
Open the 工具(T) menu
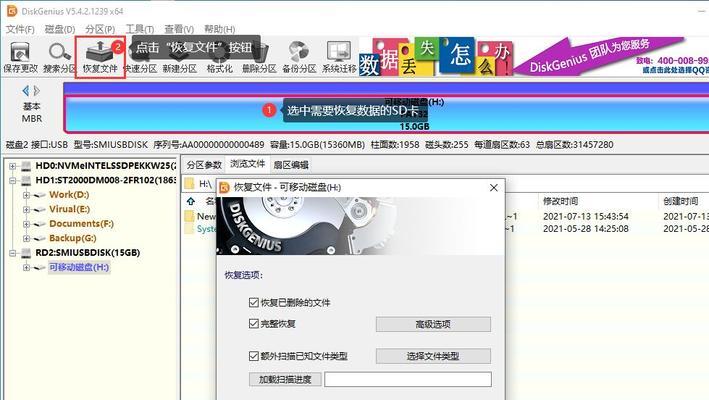[x=140, y=29]
